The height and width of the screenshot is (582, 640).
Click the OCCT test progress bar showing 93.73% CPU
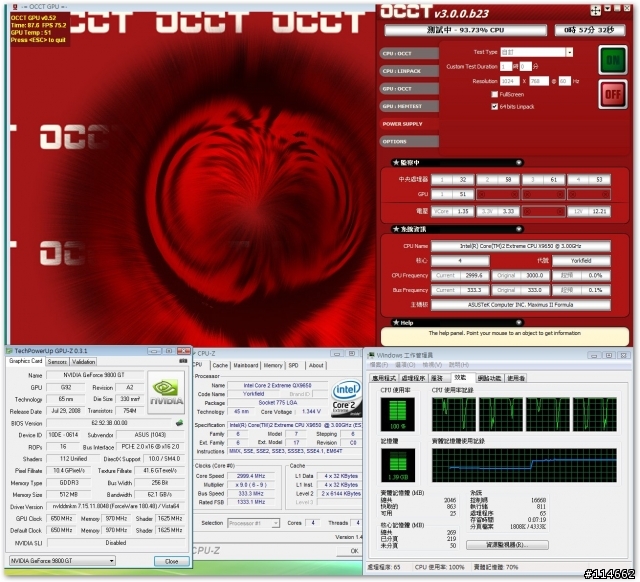click(465, 30)
